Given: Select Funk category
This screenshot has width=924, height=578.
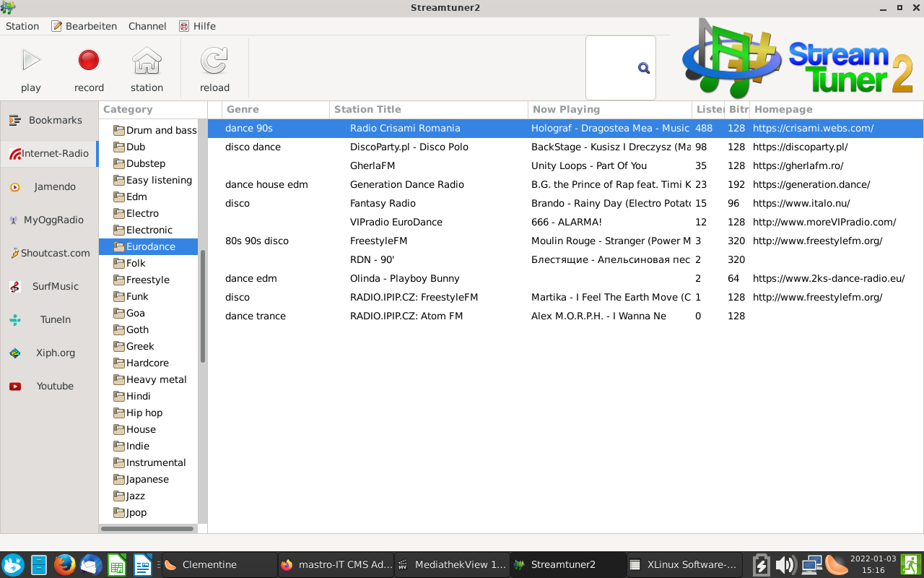Looking at the screenshot, I should coord(131,297).
